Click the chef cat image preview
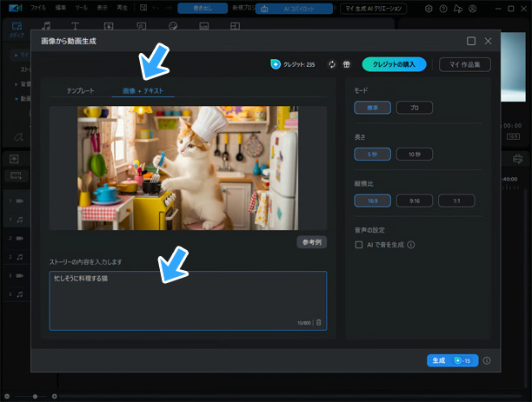 pos(188,168)
